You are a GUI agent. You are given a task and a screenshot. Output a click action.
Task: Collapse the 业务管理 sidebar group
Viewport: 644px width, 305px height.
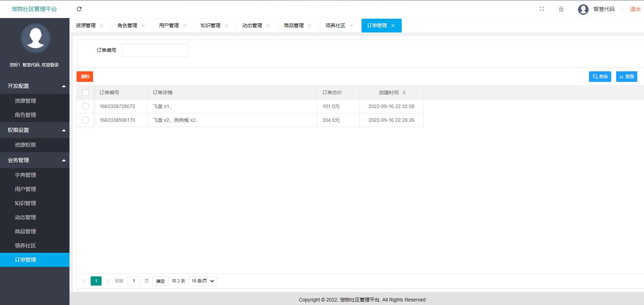pos(35,160)
